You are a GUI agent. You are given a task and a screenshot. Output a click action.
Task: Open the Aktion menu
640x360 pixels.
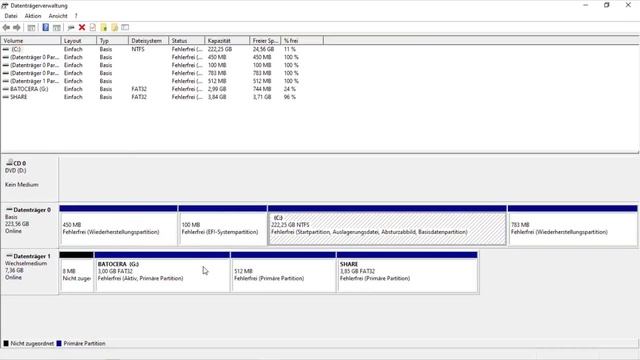[x=33, y=16]
